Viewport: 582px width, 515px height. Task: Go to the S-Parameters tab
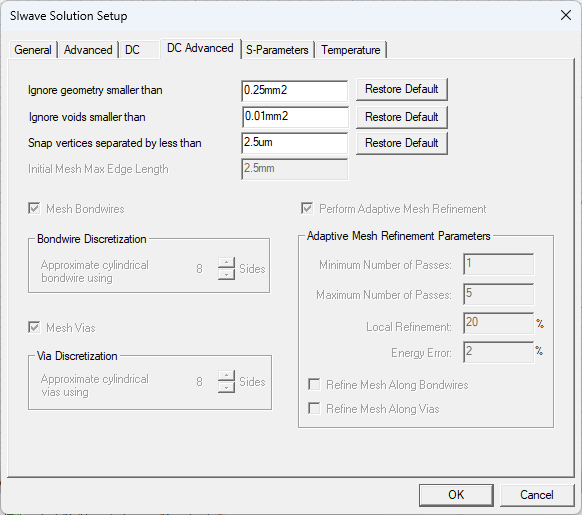(x=277, y=50)
